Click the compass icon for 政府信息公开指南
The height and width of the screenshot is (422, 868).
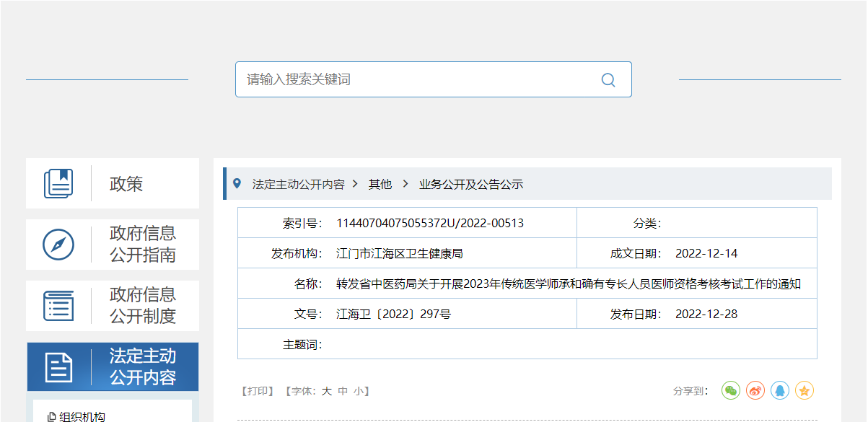point(58,245)
